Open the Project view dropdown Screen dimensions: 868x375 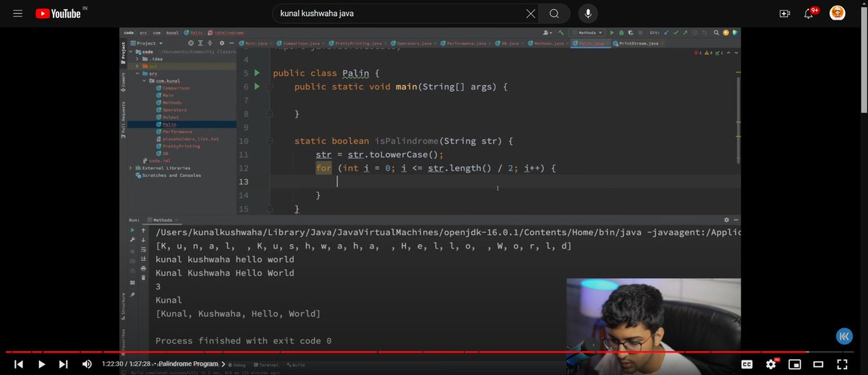146,43
